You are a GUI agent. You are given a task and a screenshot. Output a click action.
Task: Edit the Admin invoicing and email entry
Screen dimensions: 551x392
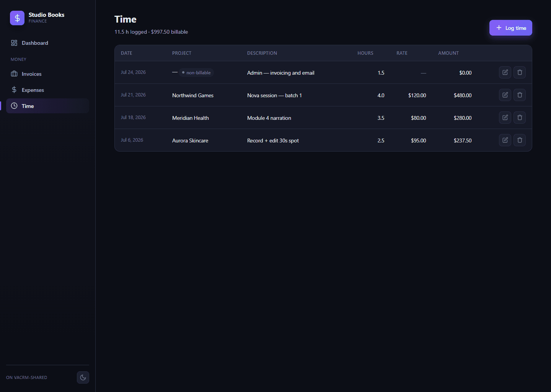click(505, 72)
